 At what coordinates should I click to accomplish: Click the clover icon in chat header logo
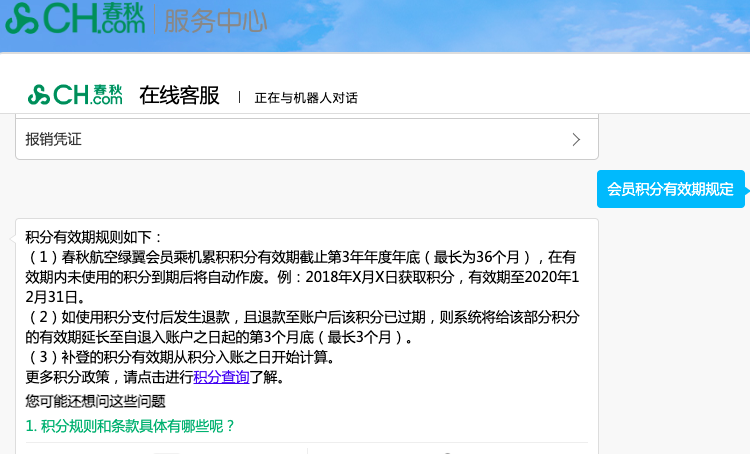(x=38, y=95)
